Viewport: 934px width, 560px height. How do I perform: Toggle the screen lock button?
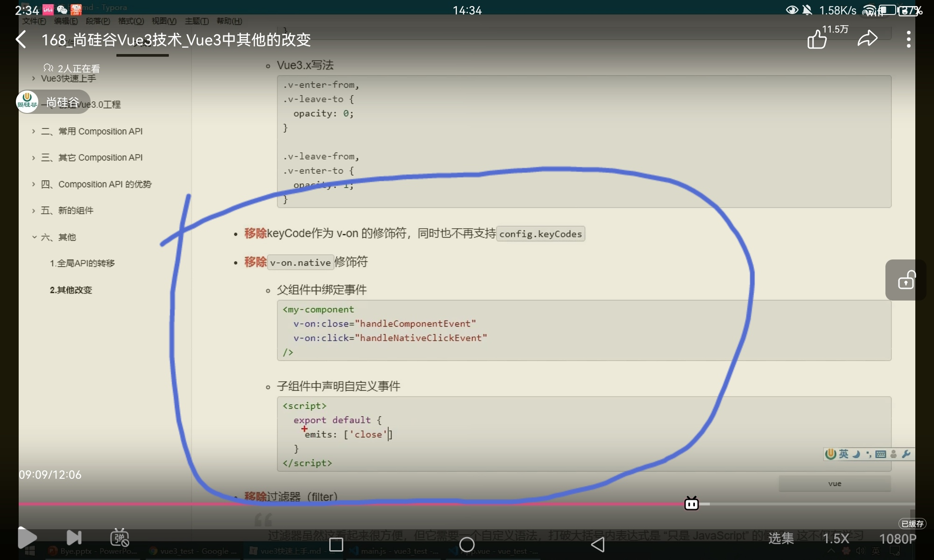[906, 280]
